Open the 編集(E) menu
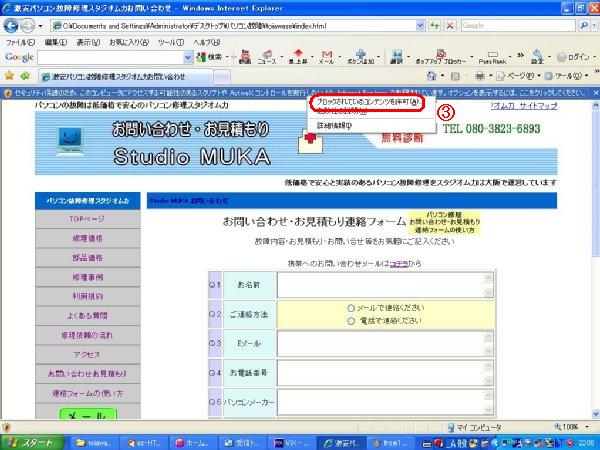 55,42
